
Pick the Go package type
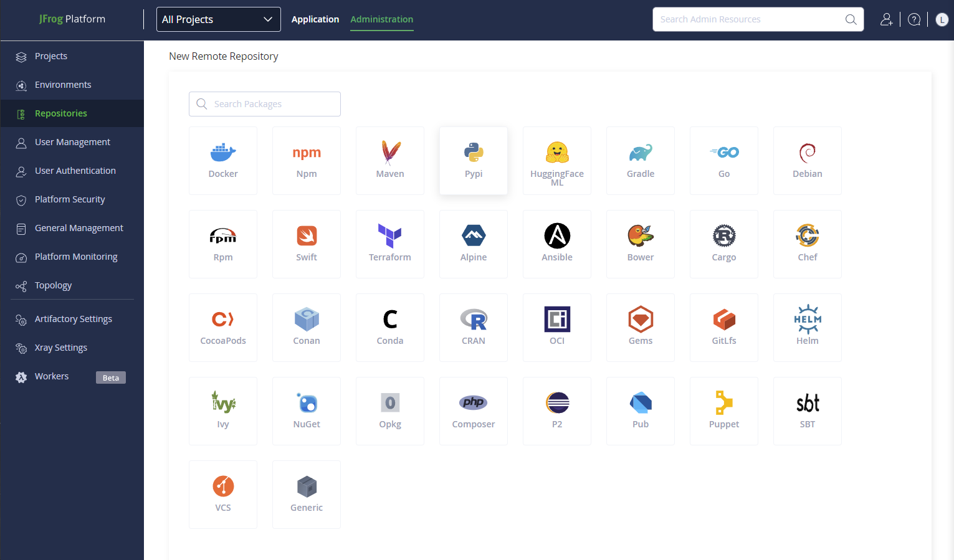(724, 161)
